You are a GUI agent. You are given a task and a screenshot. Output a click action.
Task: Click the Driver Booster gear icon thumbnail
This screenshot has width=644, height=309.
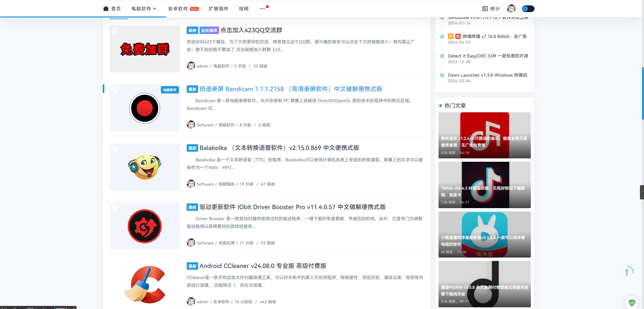tap(145, 226)
